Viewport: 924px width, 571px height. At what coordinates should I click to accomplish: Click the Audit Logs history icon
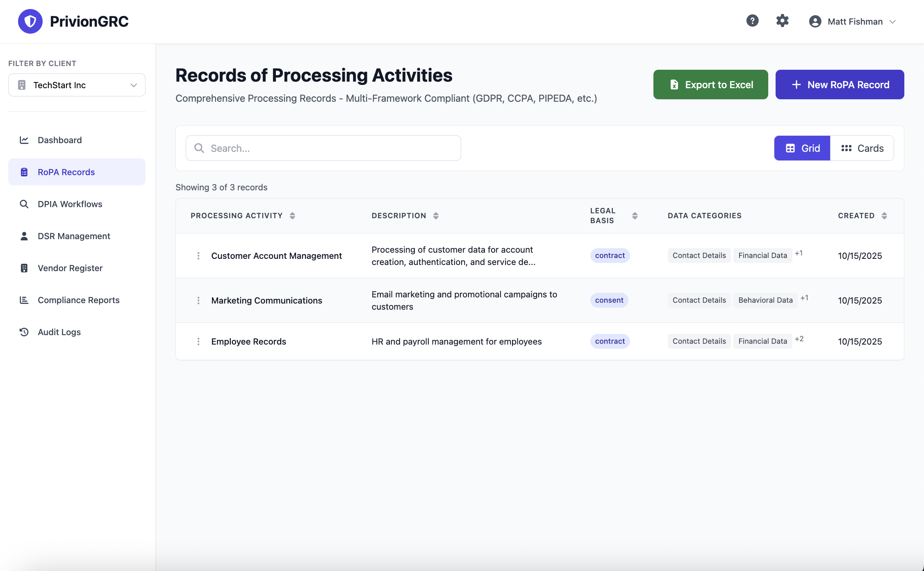coord(24,332)
